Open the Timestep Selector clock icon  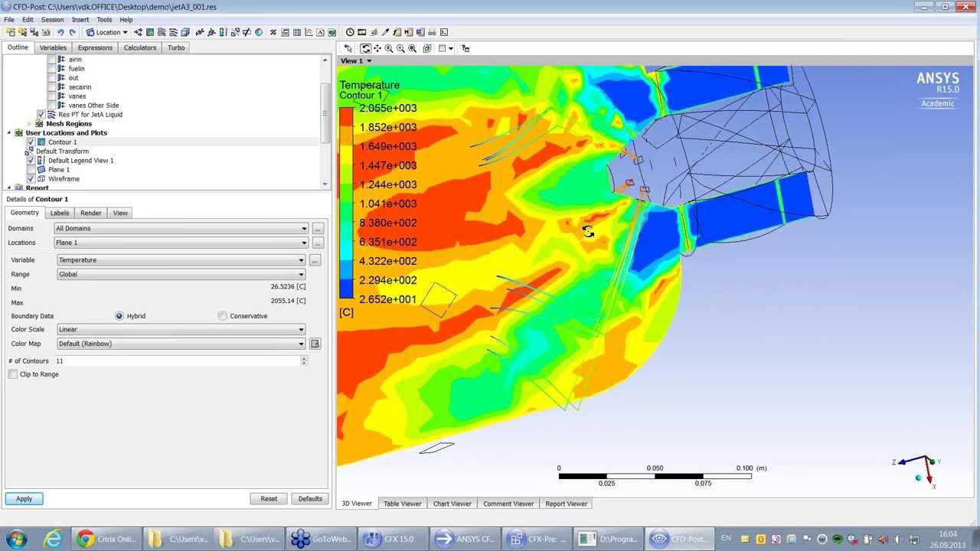pyautogui.click(x=350, y=32)
